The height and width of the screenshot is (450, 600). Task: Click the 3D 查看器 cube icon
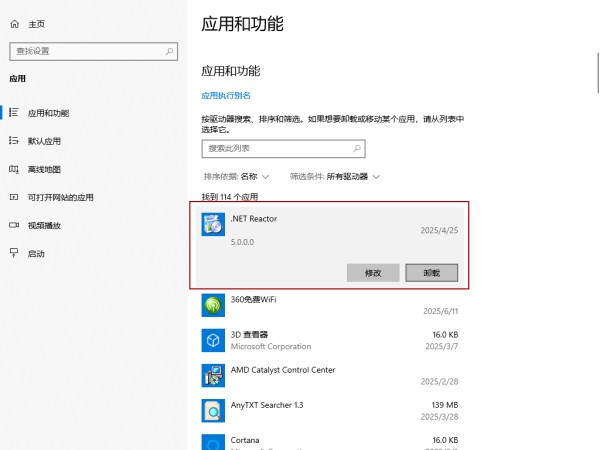point(213,340)
